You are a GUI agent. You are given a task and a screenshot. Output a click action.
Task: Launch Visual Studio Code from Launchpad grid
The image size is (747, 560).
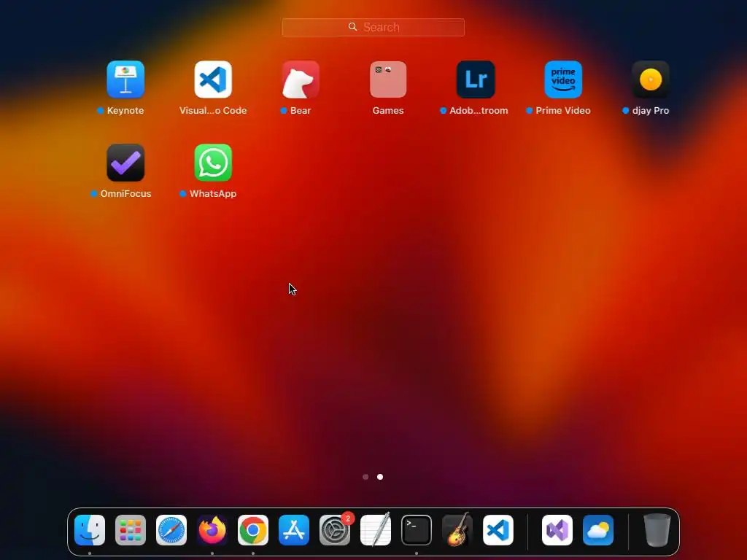tap(213, 79)
